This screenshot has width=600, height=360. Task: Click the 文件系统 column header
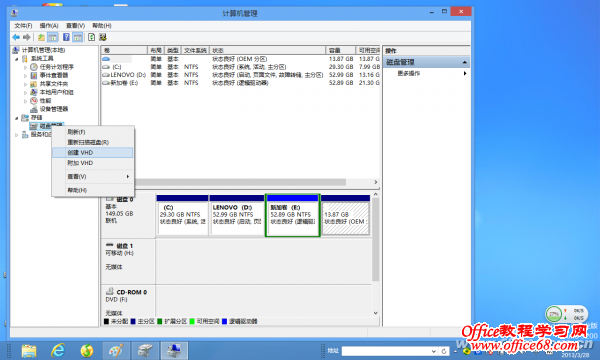point(195,50)
